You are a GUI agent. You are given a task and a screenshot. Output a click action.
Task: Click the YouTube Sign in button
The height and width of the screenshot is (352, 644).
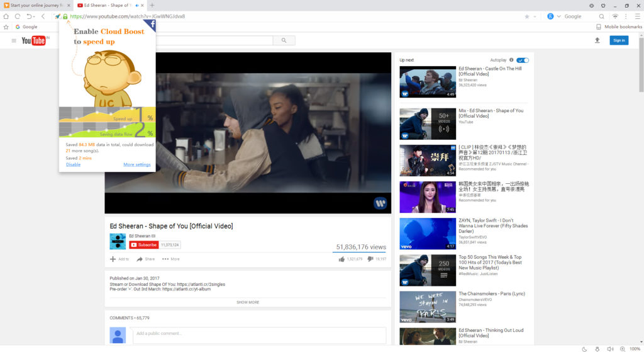[619, 40]
